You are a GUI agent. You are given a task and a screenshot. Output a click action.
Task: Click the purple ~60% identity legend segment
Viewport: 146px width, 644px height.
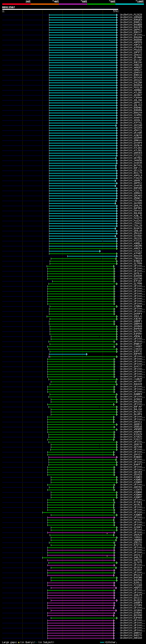pos(73,4)
